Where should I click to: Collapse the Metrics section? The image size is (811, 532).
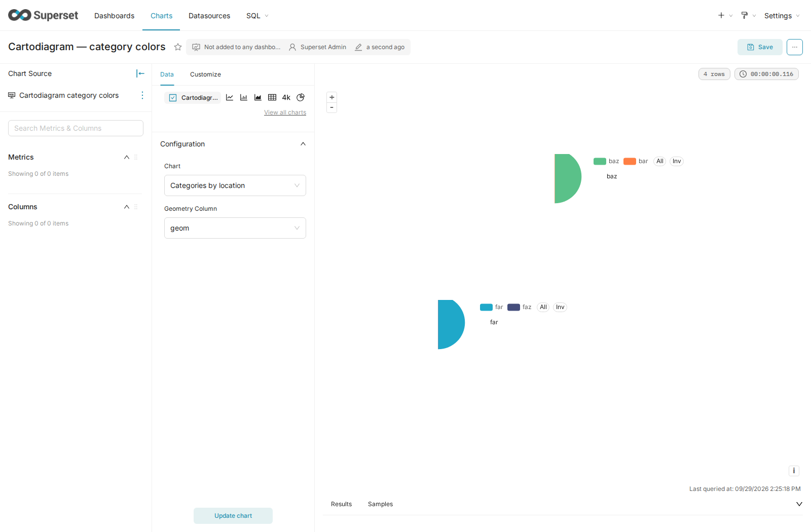pos(127,157)
